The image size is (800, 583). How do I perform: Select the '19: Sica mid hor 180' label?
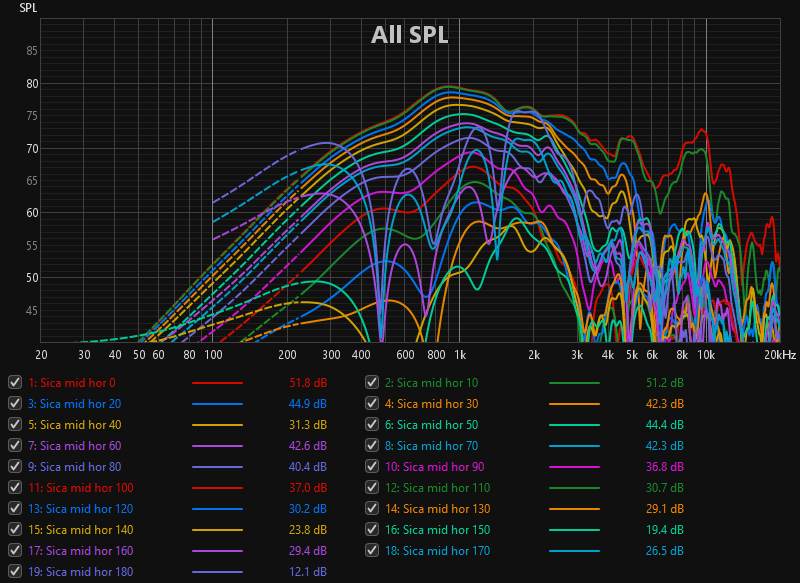point(81,572)
